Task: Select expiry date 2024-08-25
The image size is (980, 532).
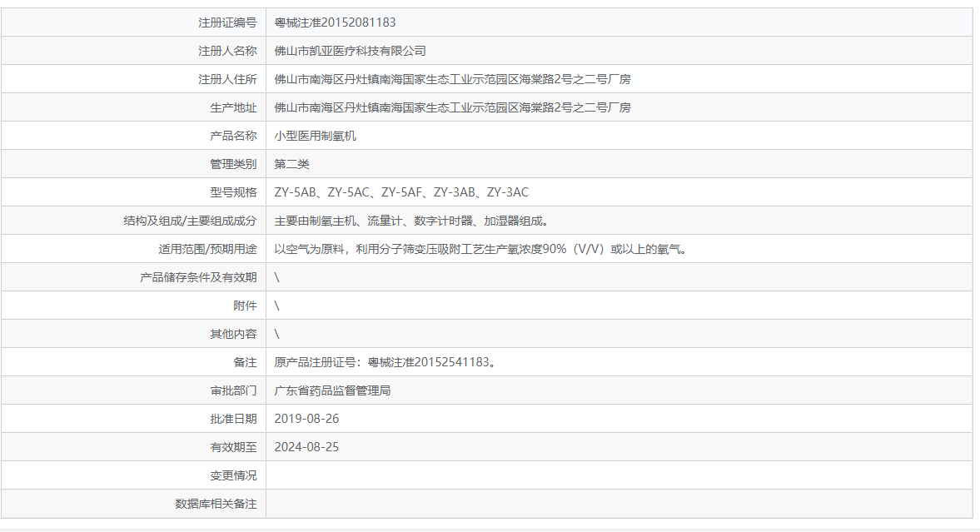Action: pos(306,447)
